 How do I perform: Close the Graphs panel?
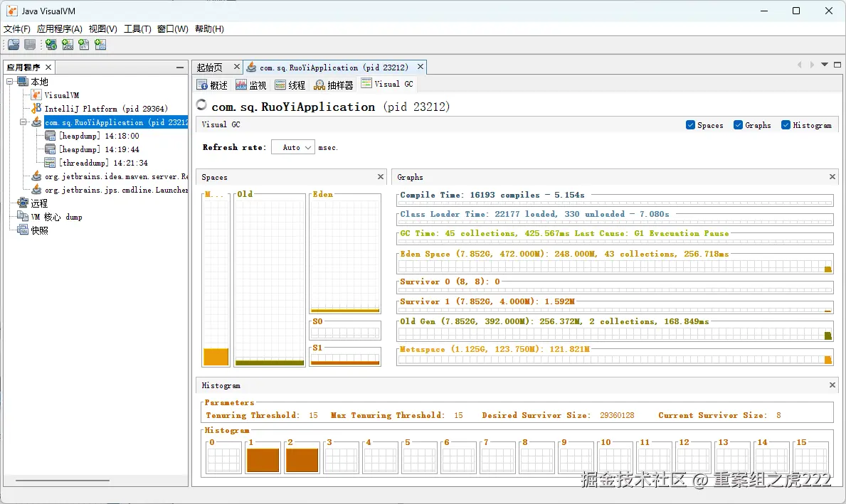(832, 177)
